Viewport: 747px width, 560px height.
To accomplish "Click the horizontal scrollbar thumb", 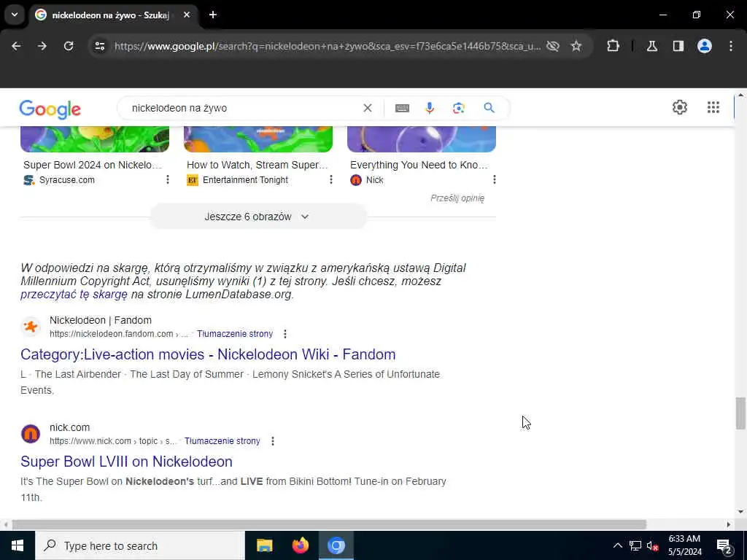I will pyautogui.click(x=329, y=524).
